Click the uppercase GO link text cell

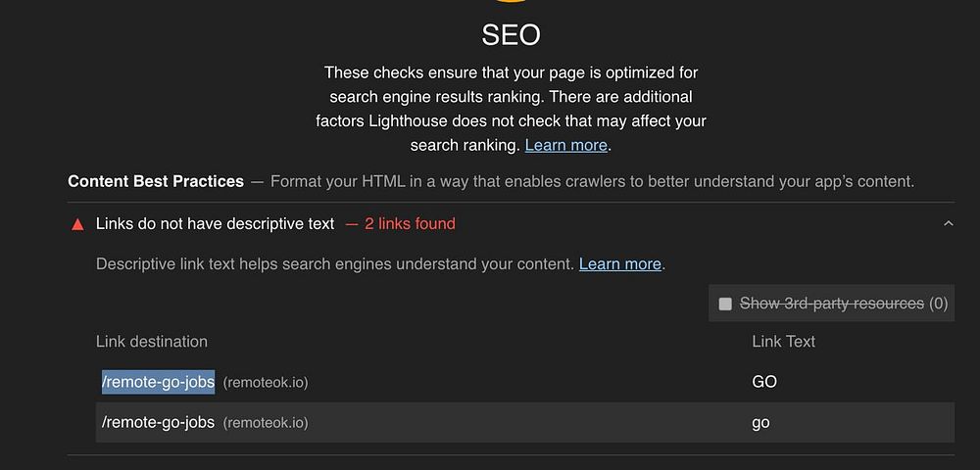[763, 382]
